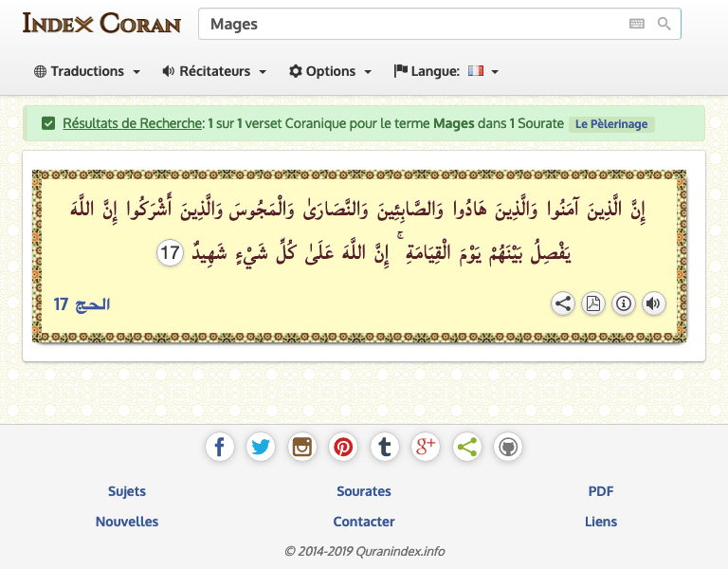Share verse 17 using the verse share icon
728x569 pixels.
[x=563, y=304]
